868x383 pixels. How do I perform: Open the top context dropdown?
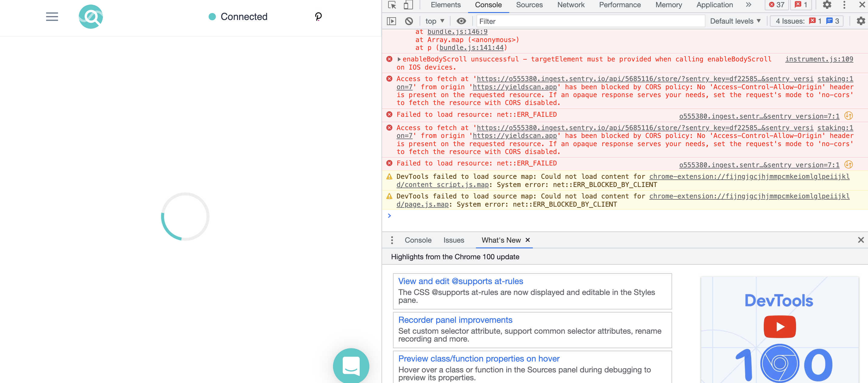[434, 21]
